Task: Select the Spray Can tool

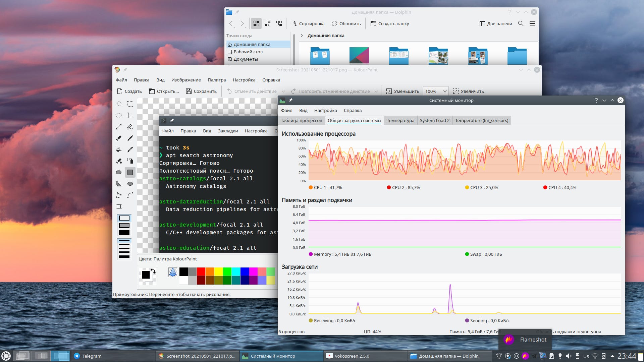Action: point(130,161)
